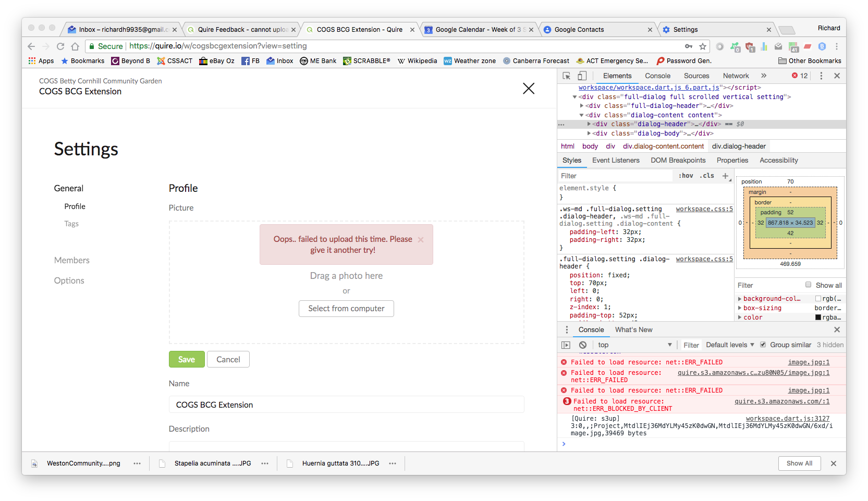Expand the dialog-body div node
This screenshot has width=868, height=501.
coord(589,133)
